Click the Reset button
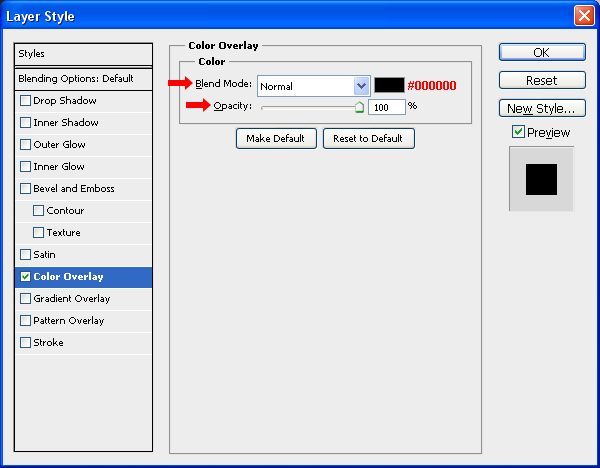Screen dimensions: 600x468 541,80
